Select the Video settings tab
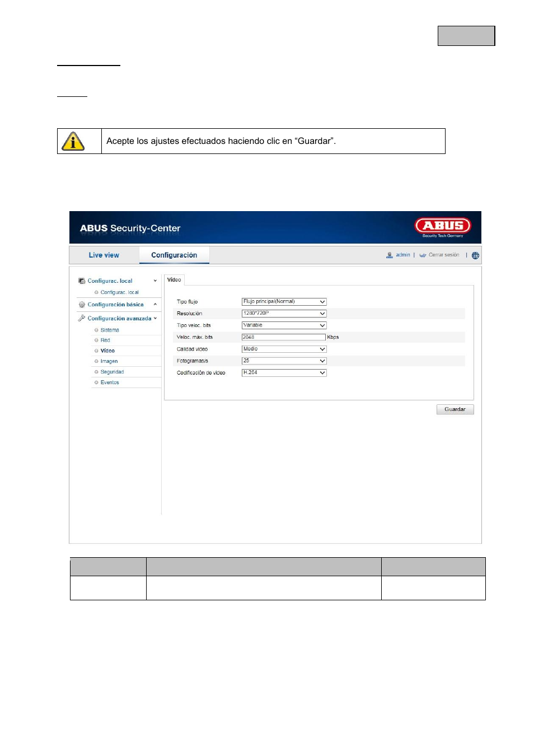The image size is (534, 756). click(174, 280)
